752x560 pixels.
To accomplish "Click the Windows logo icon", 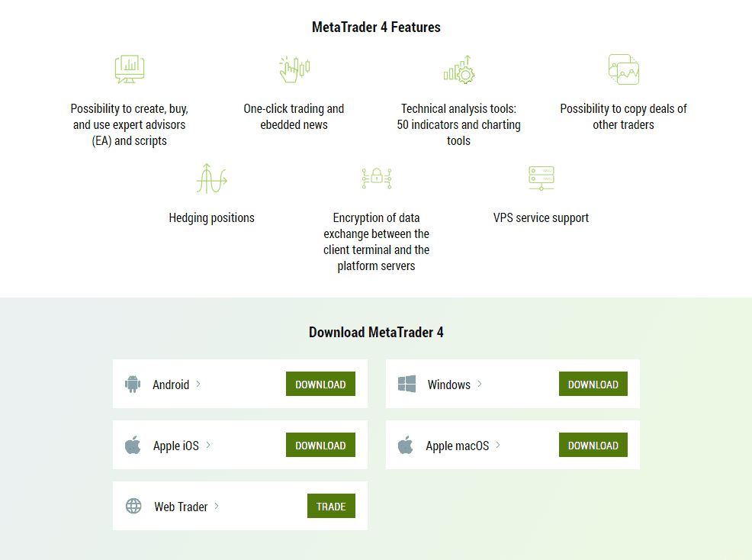I will click(407, 384).
